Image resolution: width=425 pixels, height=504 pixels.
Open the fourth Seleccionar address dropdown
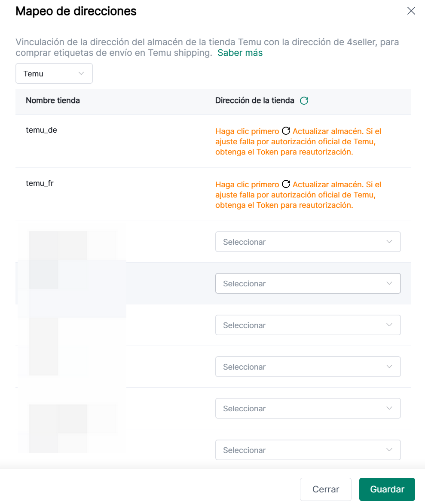308,367
